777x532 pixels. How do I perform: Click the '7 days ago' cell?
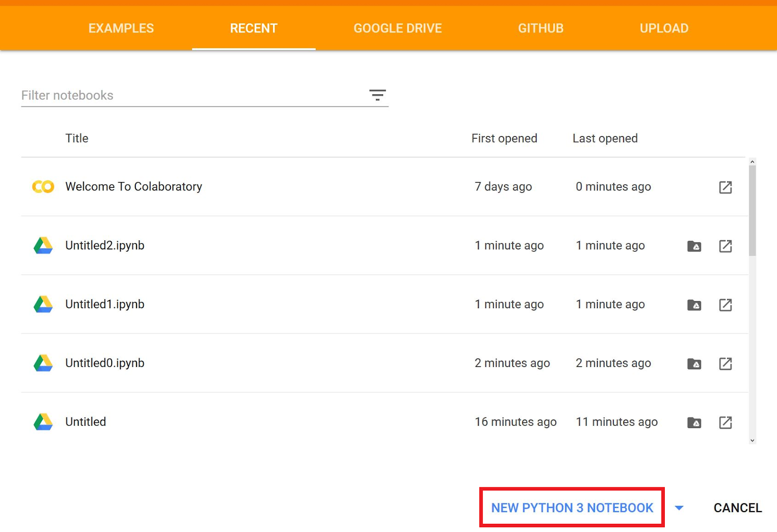[503, 187]
